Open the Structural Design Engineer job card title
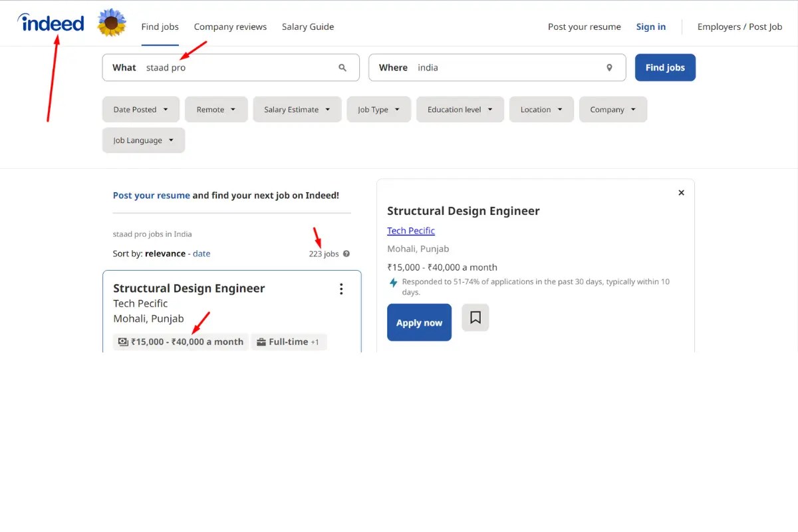Image resolution: width=798 pixels, height=532 pixels. [x=189, y=288]
